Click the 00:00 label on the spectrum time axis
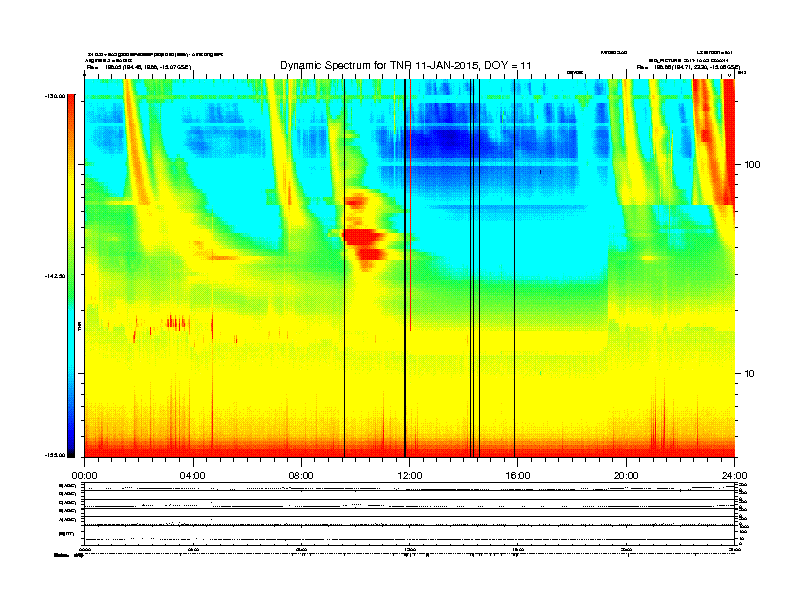Screen dimensions: 792x612 point(84,476)
